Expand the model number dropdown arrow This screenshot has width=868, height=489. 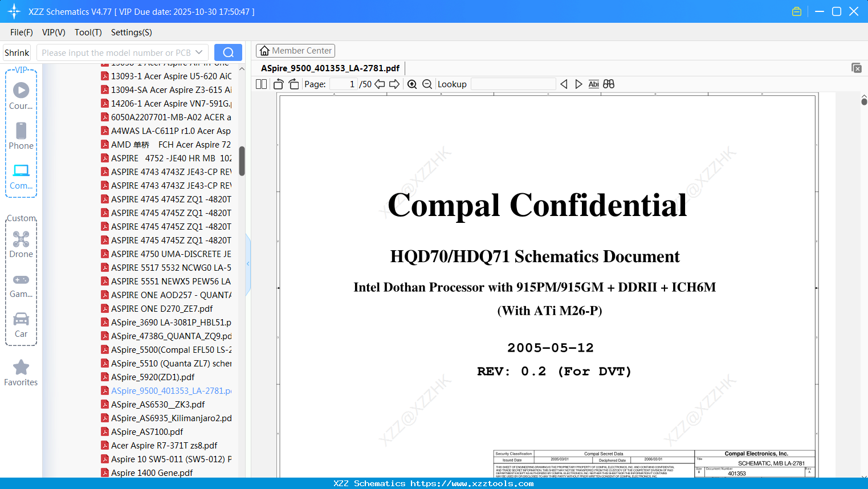coord(199,52)
